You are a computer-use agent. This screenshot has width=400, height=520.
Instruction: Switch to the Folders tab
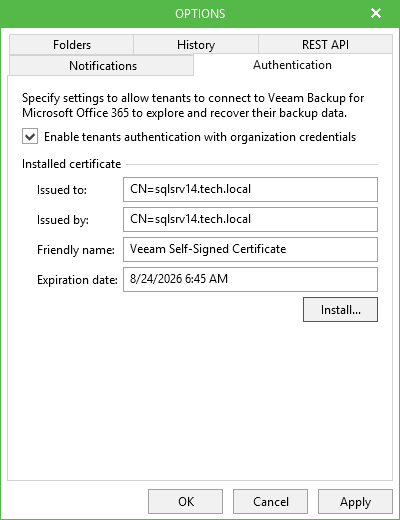click(72, 45)
